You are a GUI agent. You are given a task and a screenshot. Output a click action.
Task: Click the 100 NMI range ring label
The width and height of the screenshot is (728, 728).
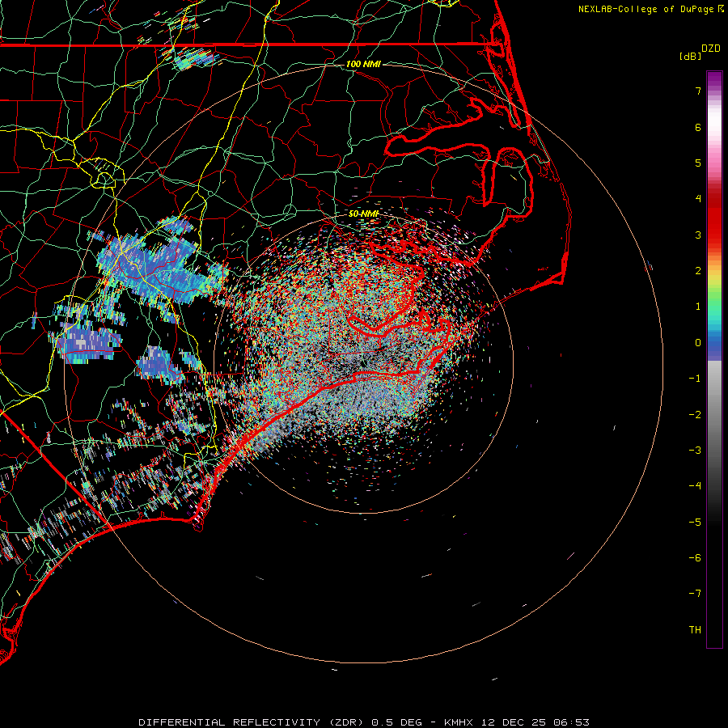(x=363, y=64)
